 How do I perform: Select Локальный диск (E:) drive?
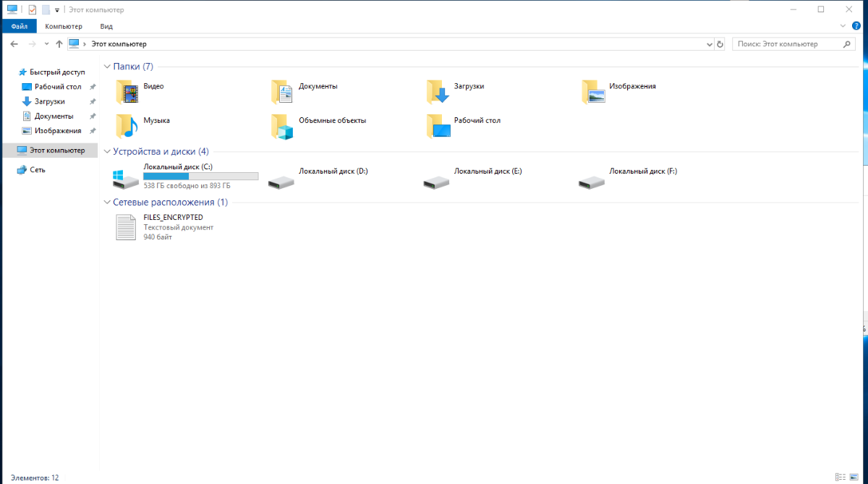(x=472, y=177)
